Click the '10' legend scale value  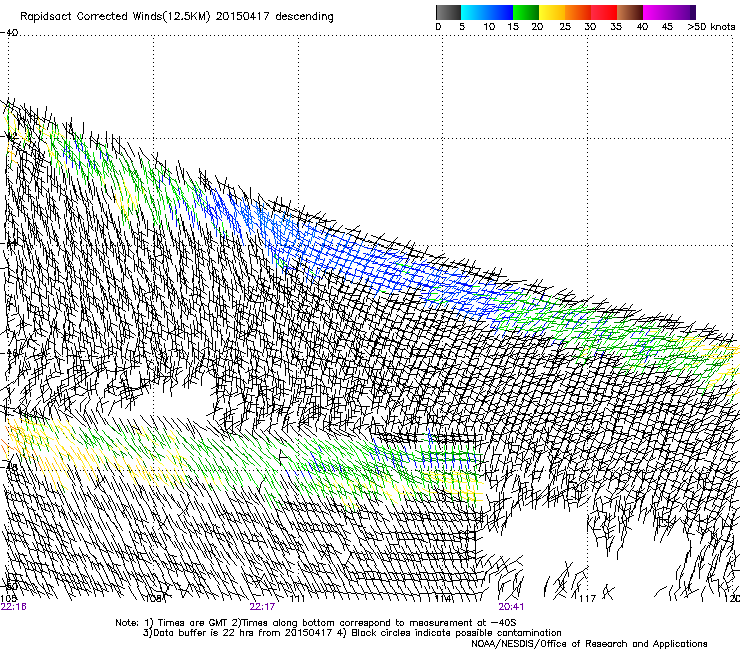click(x=489, y=27)
